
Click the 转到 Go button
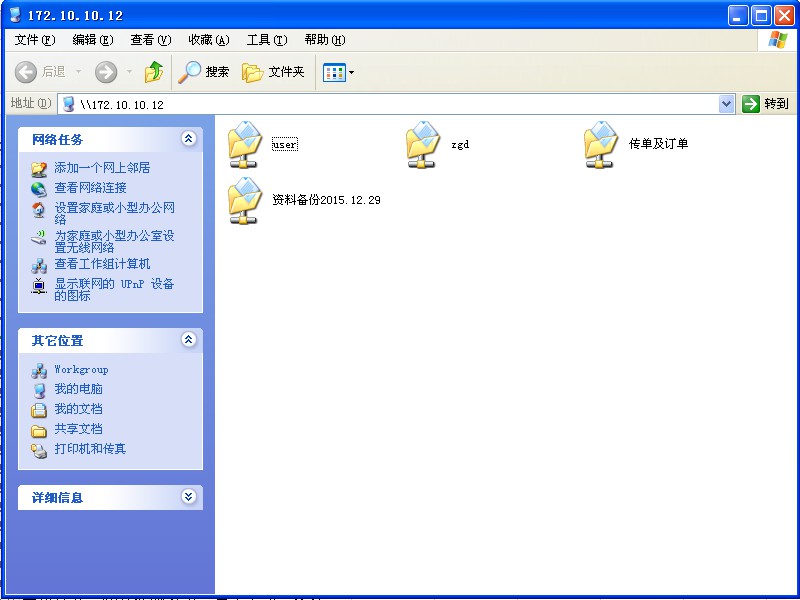coord(765,104)
